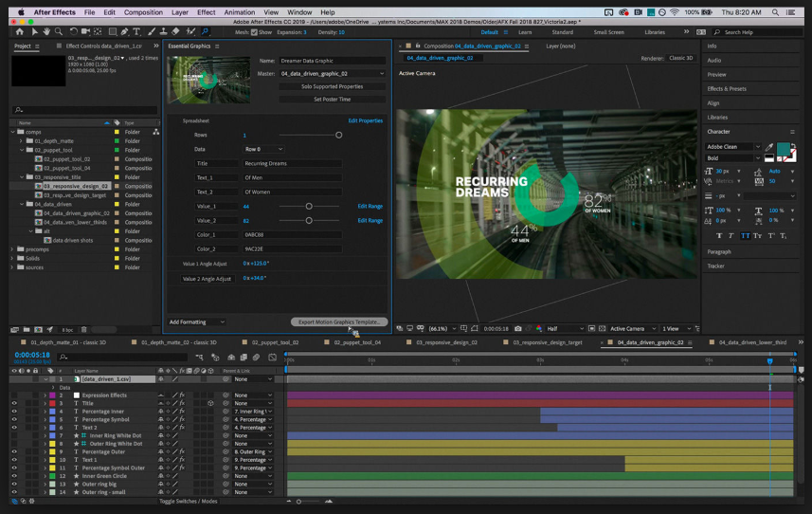Open the Master composition dropdown
The width and height of the screenshot is (812, 514).
332,73
